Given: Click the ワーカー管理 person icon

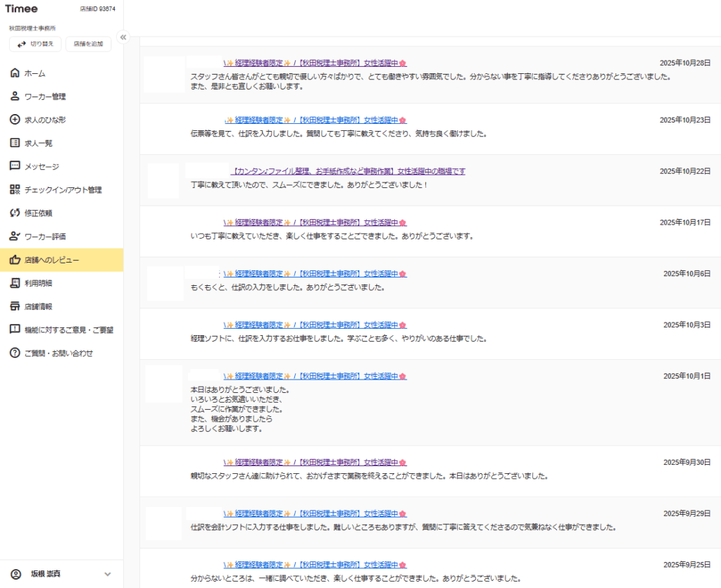Looking at the screenshot, I should 15,96.
